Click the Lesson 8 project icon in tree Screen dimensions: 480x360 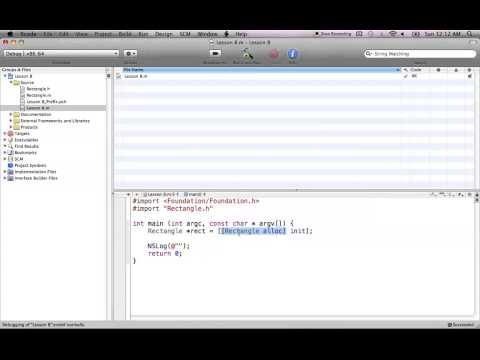click(x=11, y=76)
